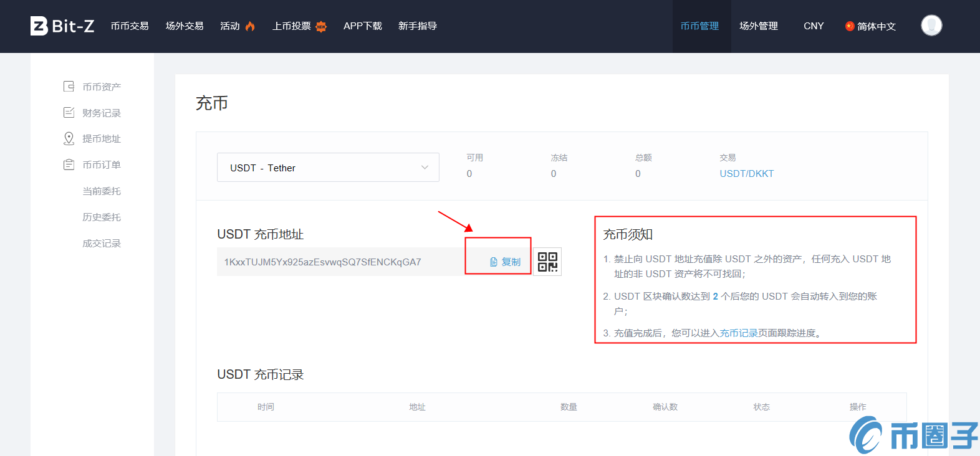
Task: Expand the coin selector chevron arrow
Action: (x=425, y=168)
